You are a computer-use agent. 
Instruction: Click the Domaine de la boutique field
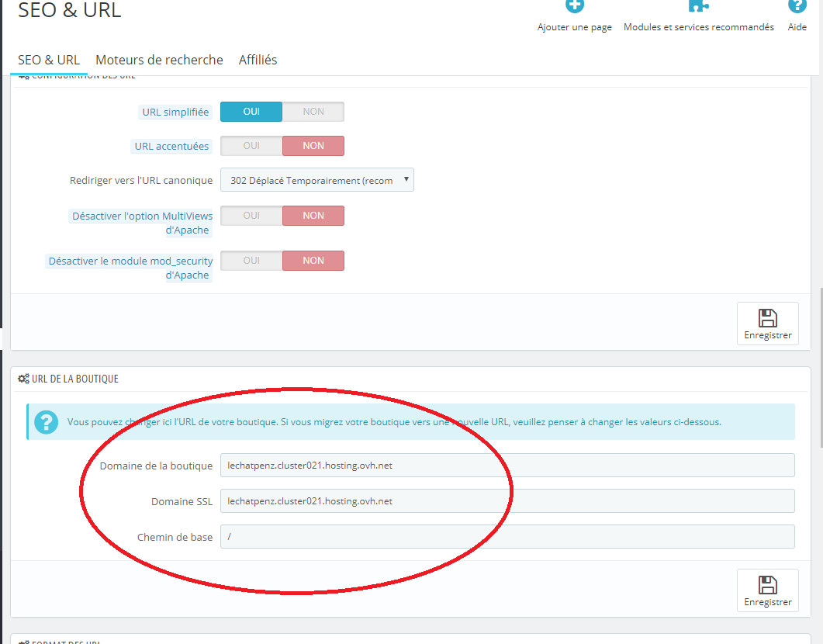tap(507, 466)
